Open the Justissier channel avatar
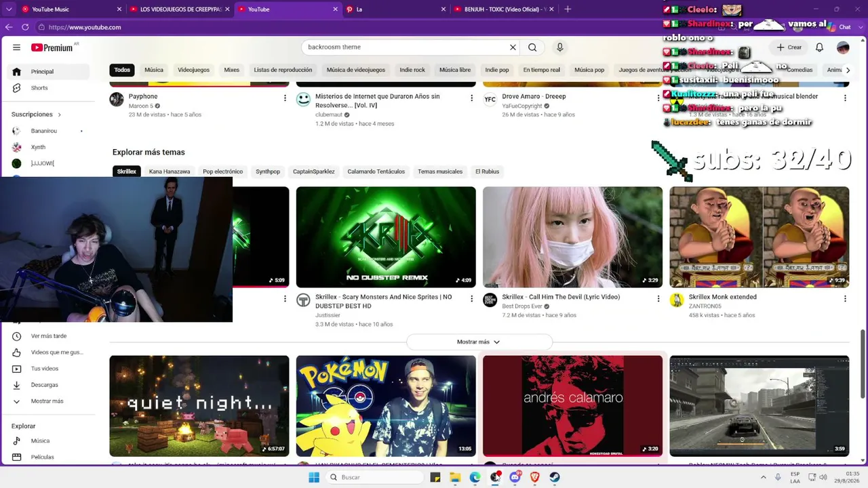Screen dimensions: 868x488 point(303,300)
